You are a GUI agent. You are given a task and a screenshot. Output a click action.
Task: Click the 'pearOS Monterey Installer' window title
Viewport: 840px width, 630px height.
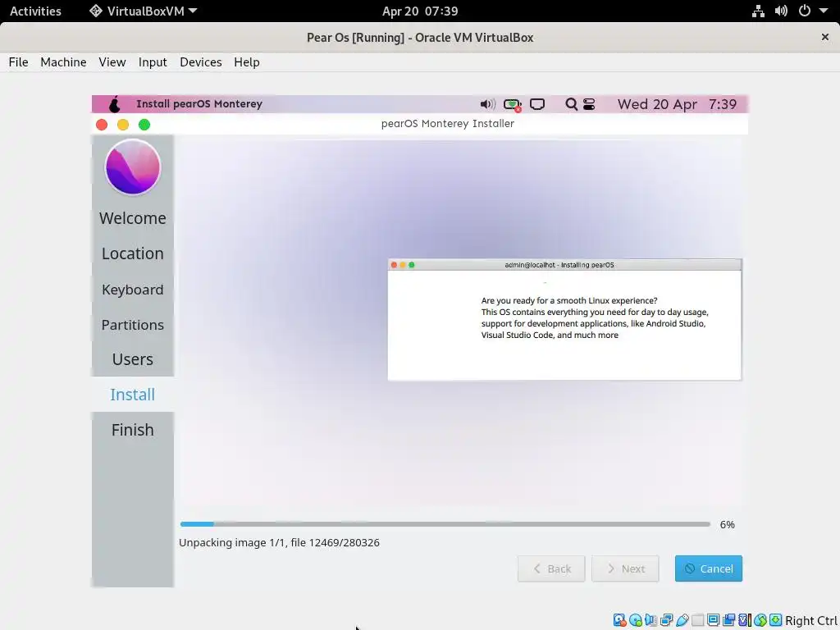(x=447, y=123)
